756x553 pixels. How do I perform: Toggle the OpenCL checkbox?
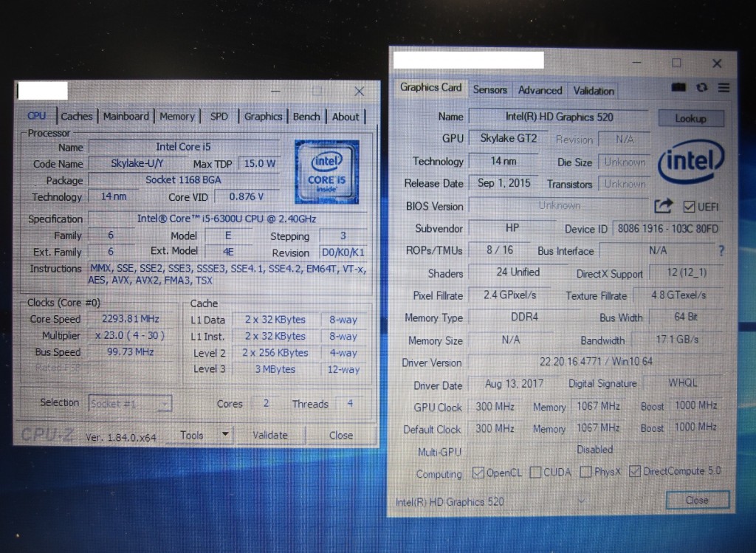tap(478, 473)
